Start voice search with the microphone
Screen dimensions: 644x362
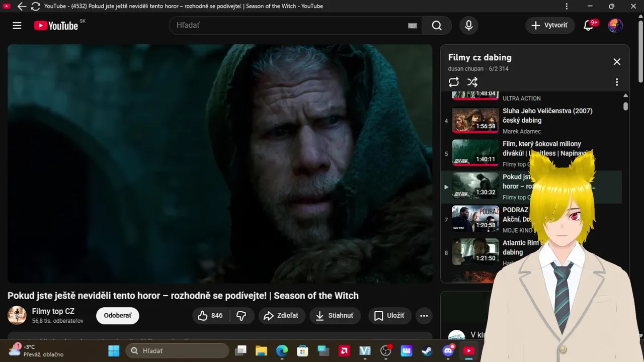point(469,26)
